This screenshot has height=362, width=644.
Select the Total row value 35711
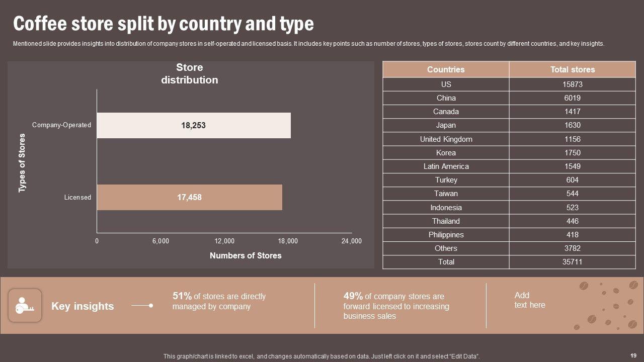(572, 262)
